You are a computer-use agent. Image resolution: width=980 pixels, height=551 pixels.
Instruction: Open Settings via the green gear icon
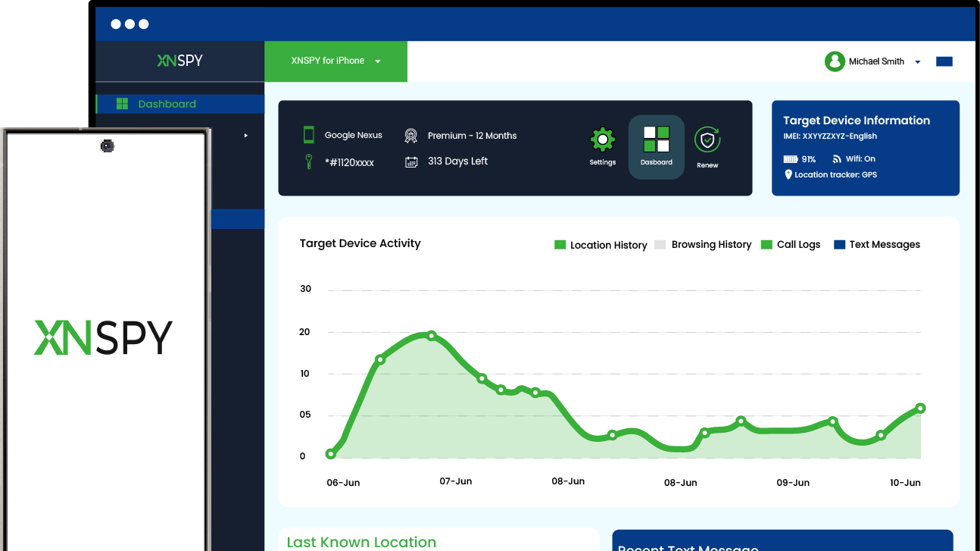click(603, 139)
